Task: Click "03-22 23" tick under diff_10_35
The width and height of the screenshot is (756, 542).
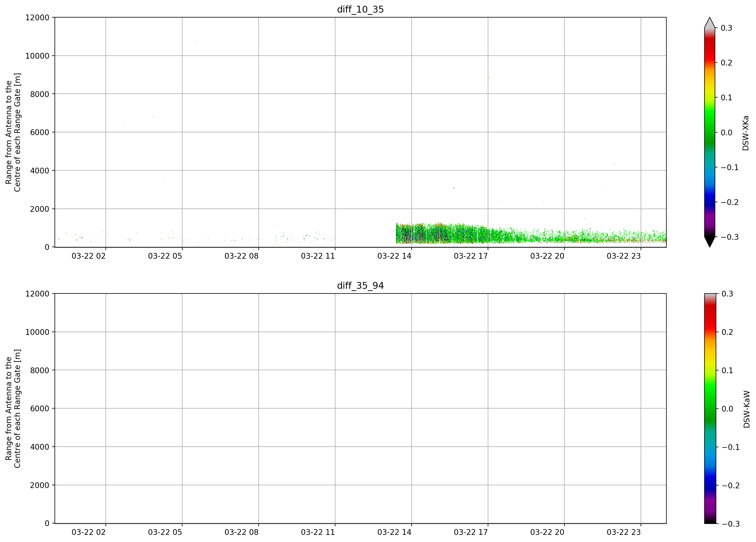Action: 624,256
